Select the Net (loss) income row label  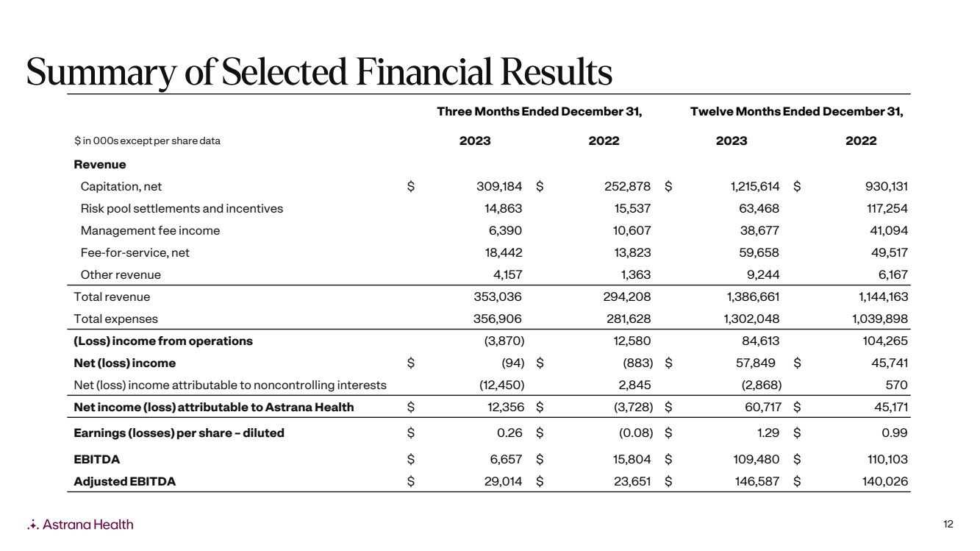tap(125, 363)
